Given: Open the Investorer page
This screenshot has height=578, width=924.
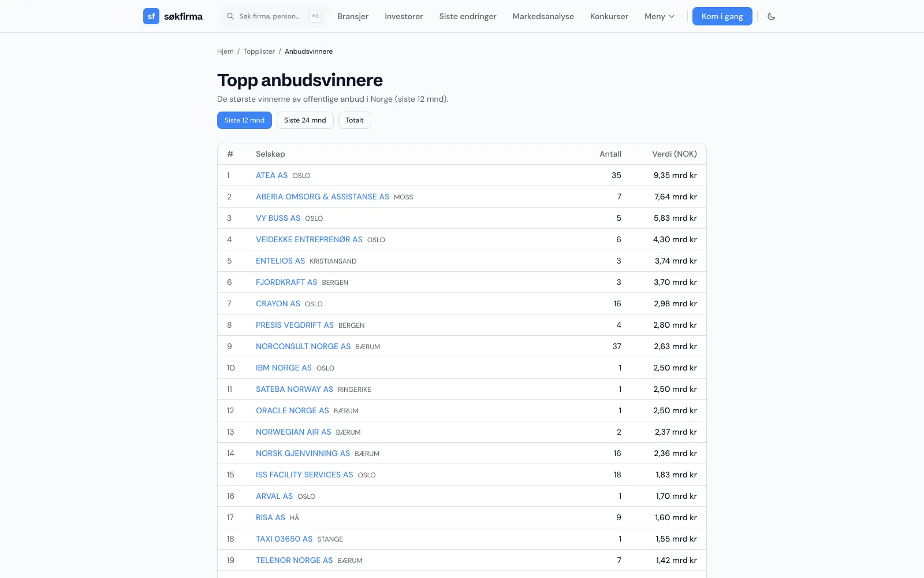Looking at the screenshot, I should point(404,16).
